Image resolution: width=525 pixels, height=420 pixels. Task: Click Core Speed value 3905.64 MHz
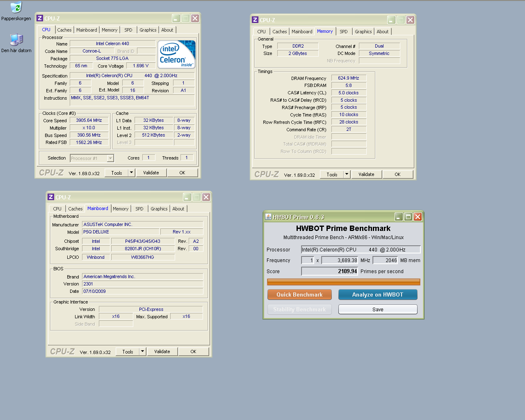(x=89, y=120)
